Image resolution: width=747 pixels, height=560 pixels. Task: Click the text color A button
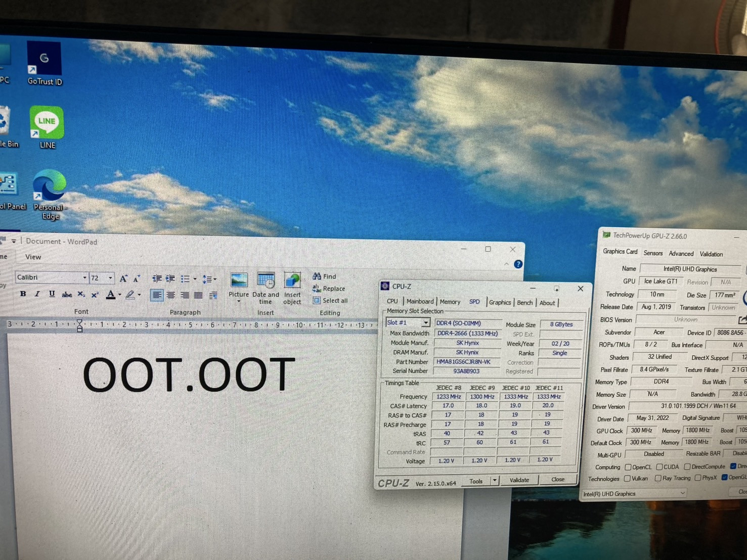[x=111, y=295]
